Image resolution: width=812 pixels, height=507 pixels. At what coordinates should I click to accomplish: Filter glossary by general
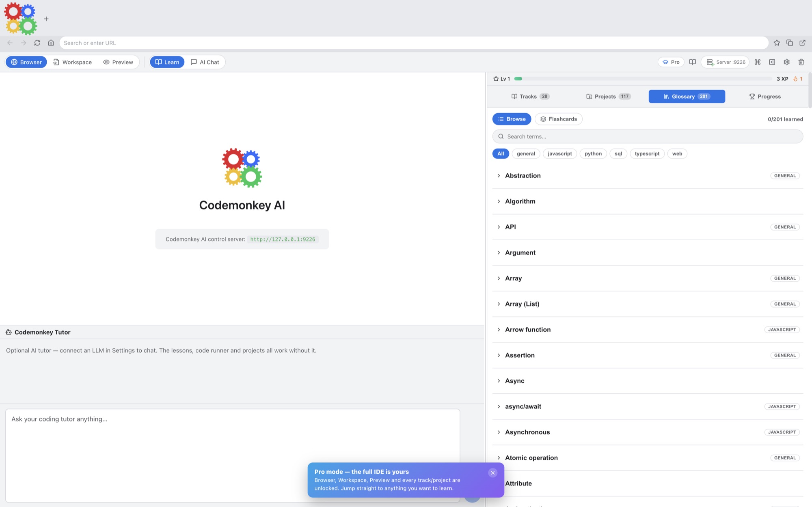pos(526,153)
